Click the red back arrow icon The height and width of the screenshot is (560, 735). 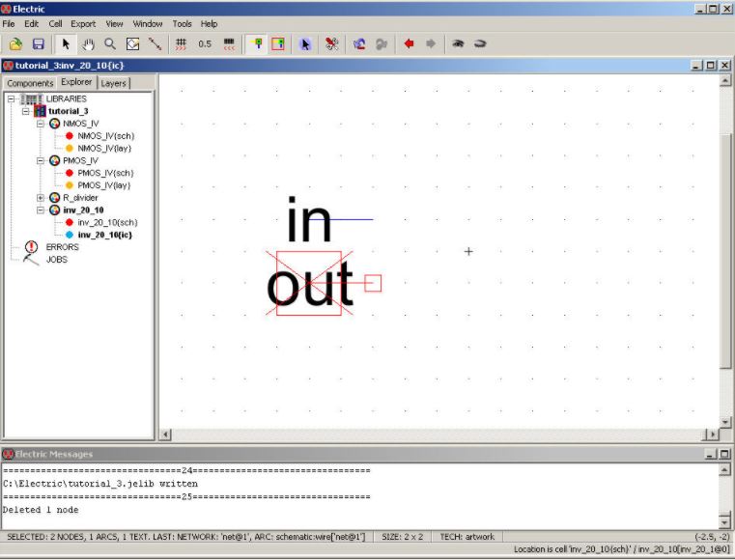coord(409,43)
